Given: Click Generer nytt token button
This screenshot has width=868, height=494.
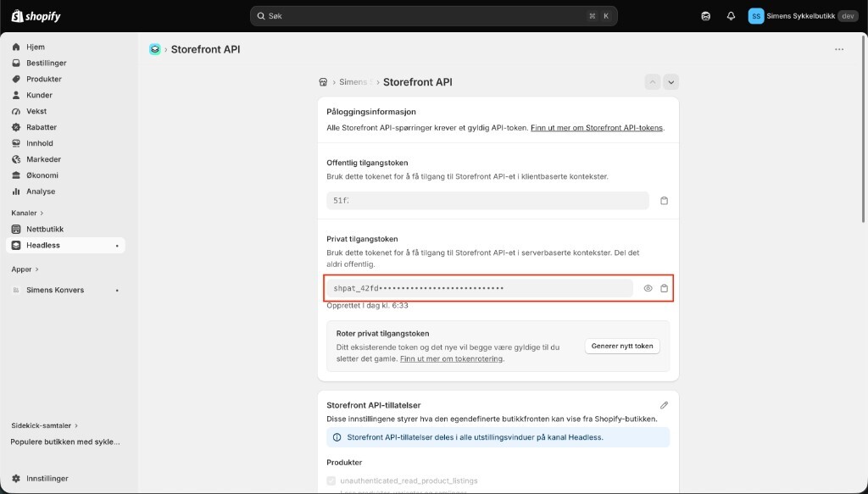Looking at the screenshot, I should 622,347.
